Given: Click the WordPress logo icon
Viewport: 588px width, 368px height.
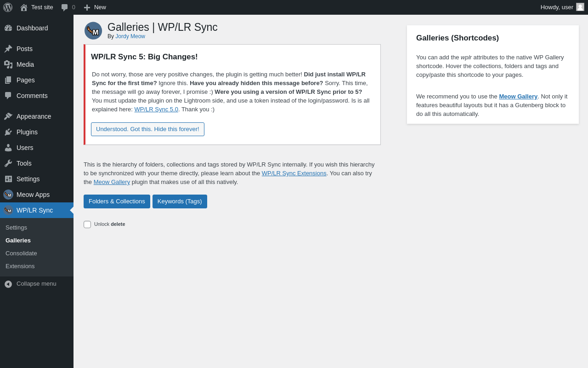Looking at the screenshot, I should [x=8, y=7].
